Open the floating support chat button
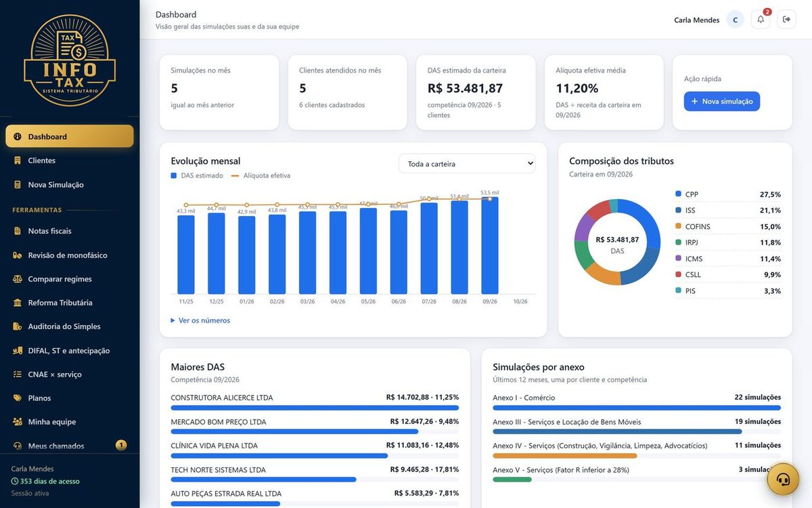Viewport: 812px width, 508px height. [x=784, y=480]
